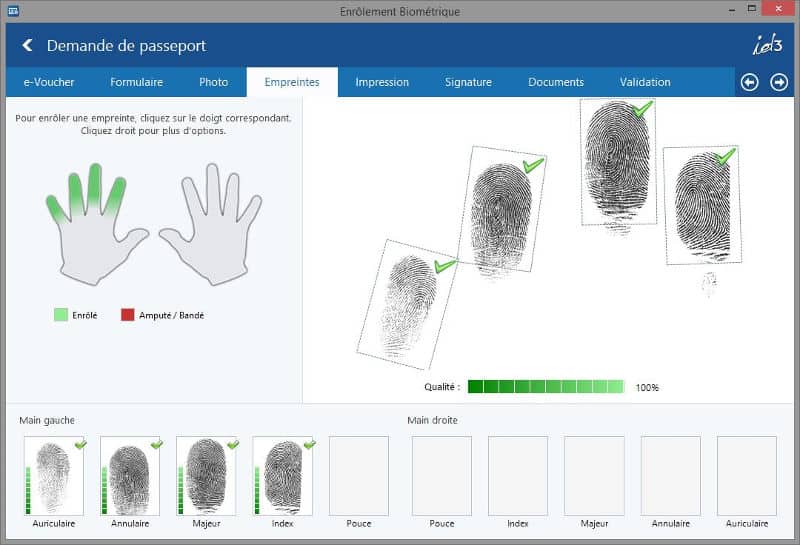Image resolution: width=800 pixels, height=545 pixels.
Task: Click the 100% quality value
Action: pos(647,387)
